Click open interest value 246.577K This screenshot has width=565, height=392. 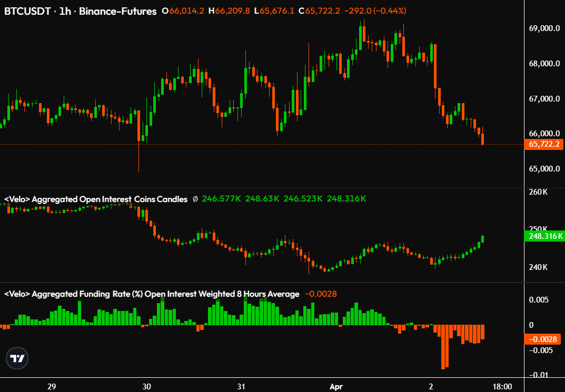(221, 199)
